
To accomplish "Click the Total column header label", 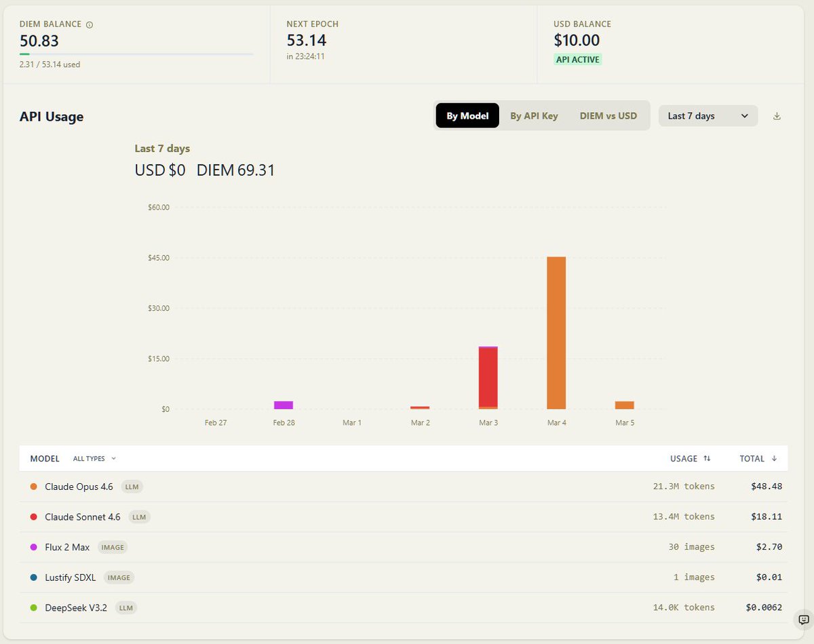I will point(752,459).
